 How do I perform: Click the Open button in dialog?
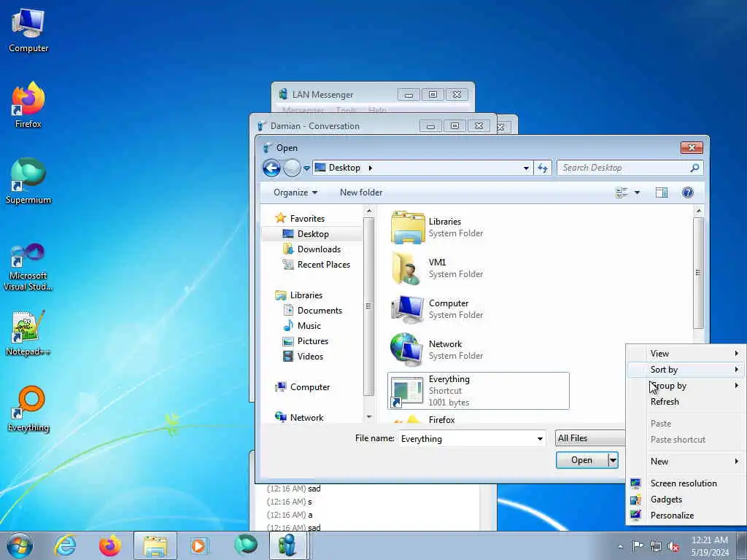click(x=581, y=460)
